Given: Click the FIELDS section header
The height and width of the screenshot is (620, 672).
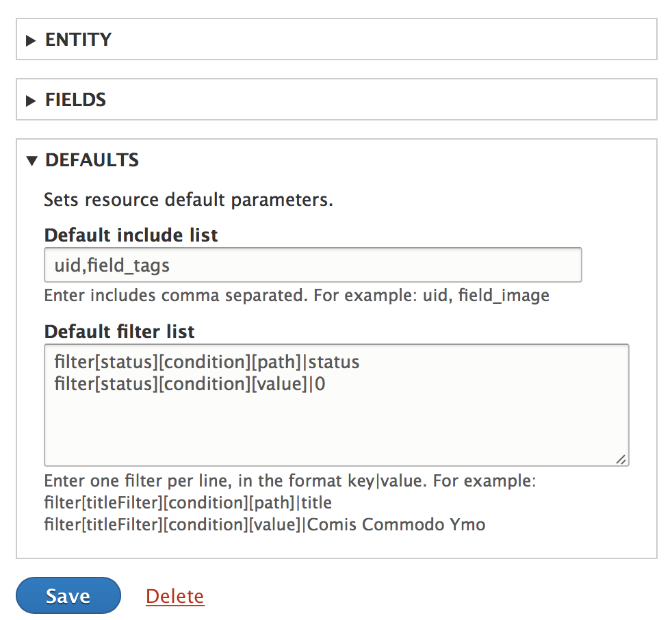Looking at the screenshot, I should 75,99.
